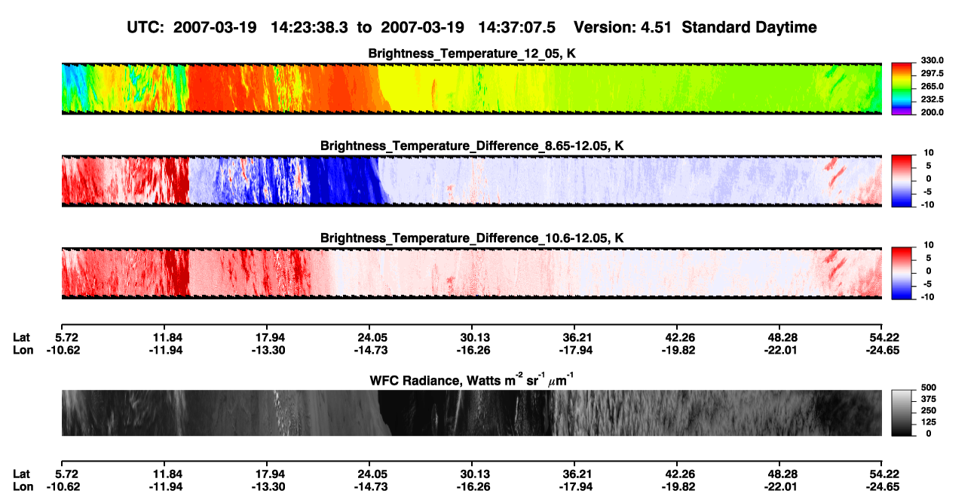Click the '500' radiance scale label
980x503 pixels.
929,388
